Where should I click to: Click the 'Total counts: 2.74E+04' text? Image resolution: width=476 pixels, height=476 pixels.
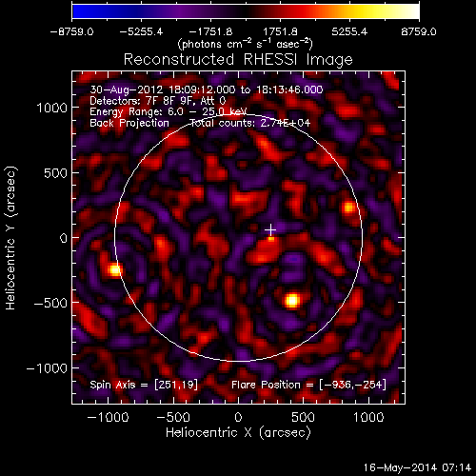point(250,123)
